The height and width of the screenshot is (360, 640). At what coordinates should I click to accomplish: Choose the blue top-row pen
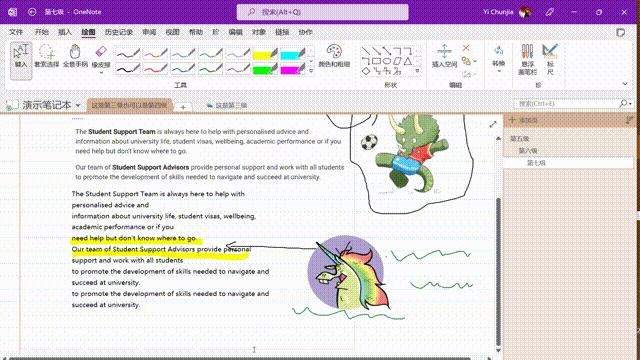182,53
